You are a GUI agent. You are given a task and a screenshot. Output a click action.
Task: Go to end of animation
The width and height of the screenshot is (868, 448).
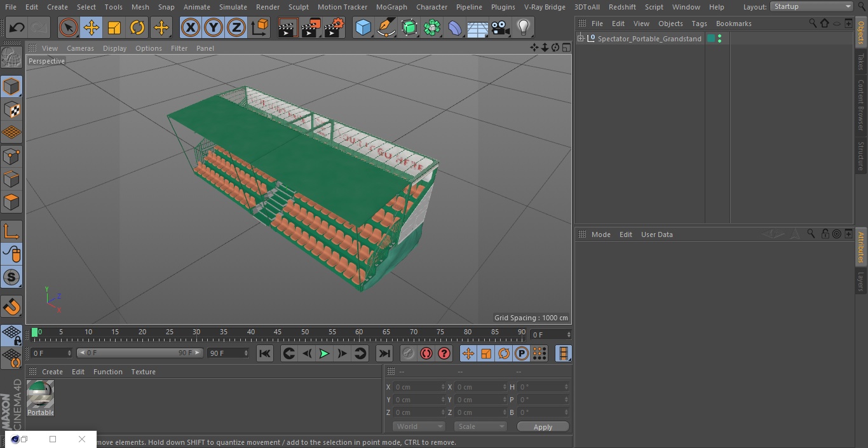(384, 353)
